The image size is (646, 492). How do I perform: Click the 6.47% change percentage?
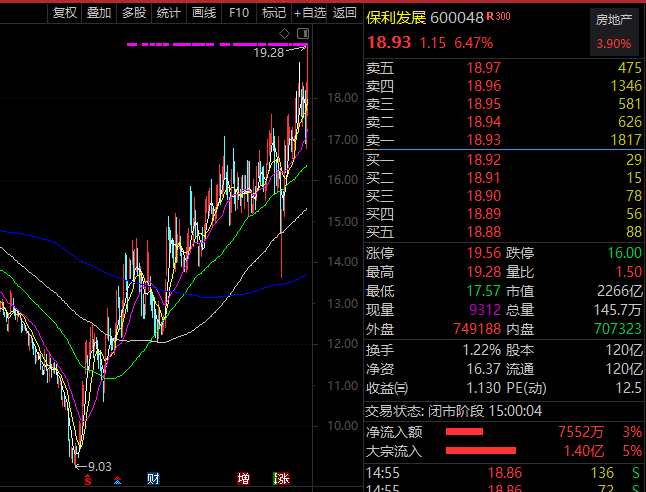tap(473, 43)
